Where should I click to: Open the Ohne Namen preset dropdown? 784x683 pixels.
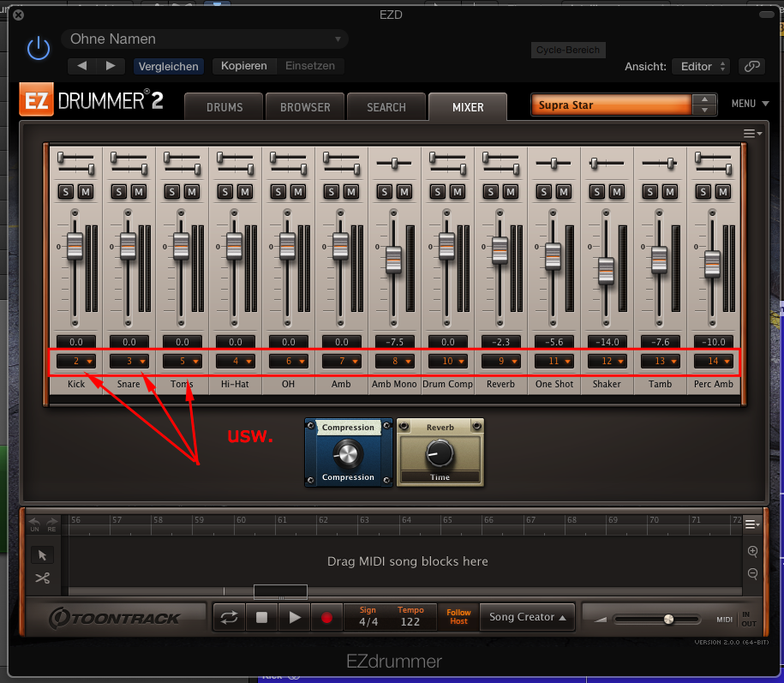205,39
